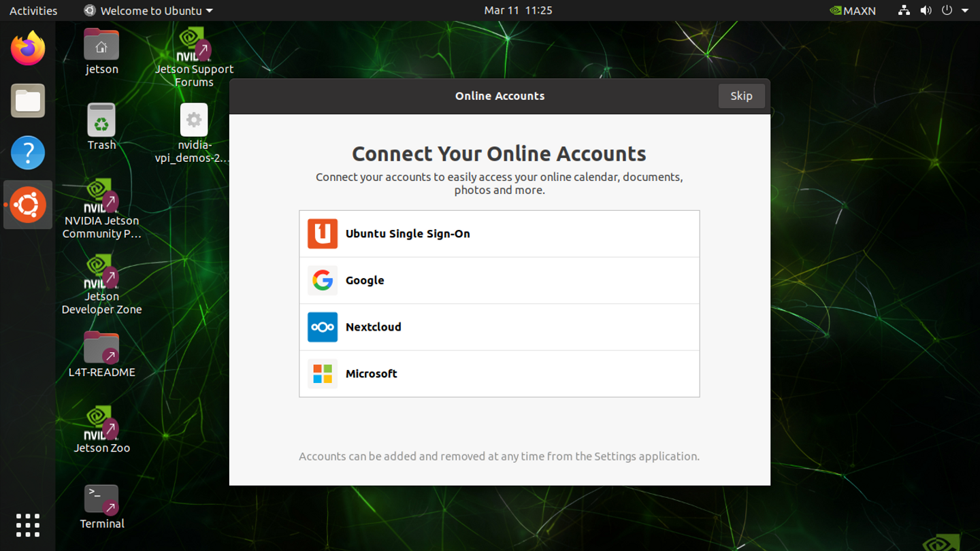The height and width of the screenshot is (551, 980).
Task: Choose the Google account option
Action: pos(499,280)
